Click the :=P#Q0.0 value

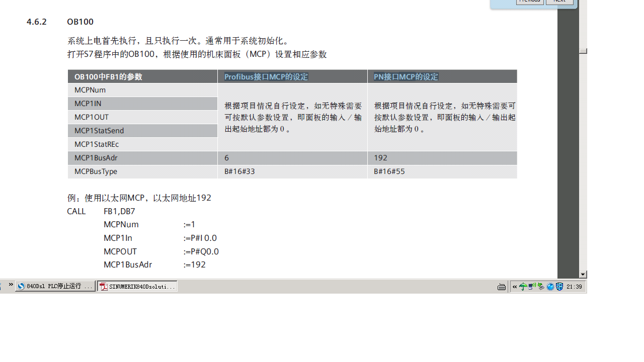201,251
